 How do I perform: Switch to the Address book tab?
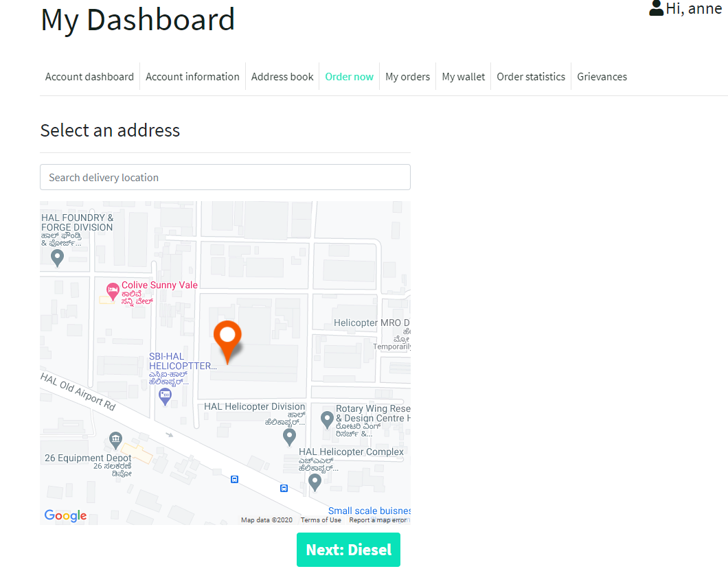point(282,77)
